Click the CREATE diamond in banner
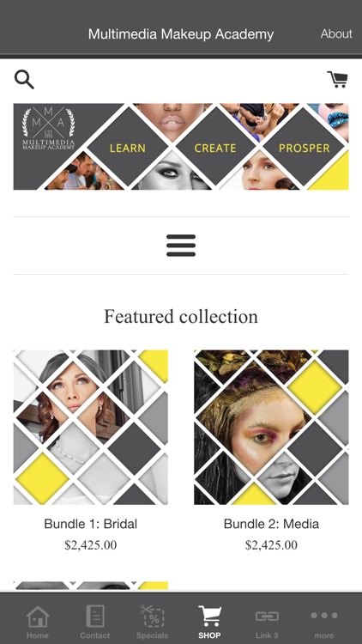Image resolution: width=362 pixels, height=644 pixels. pyautogui.click(x=215, y=148)
